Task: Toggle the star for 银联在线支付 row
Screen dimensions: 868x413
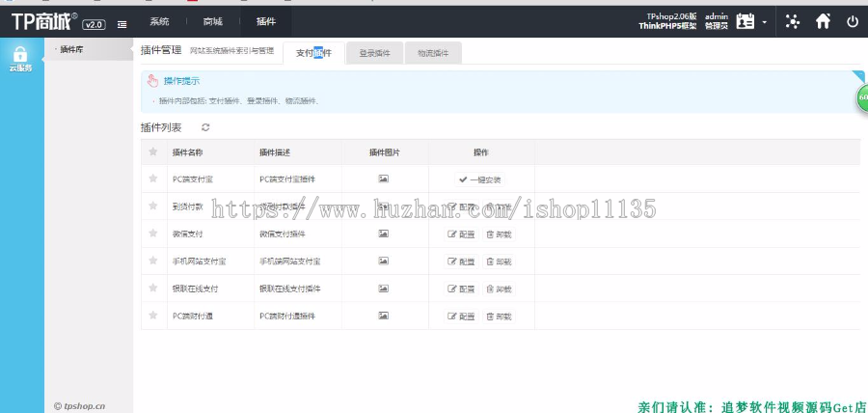Action: pos(152,289)
